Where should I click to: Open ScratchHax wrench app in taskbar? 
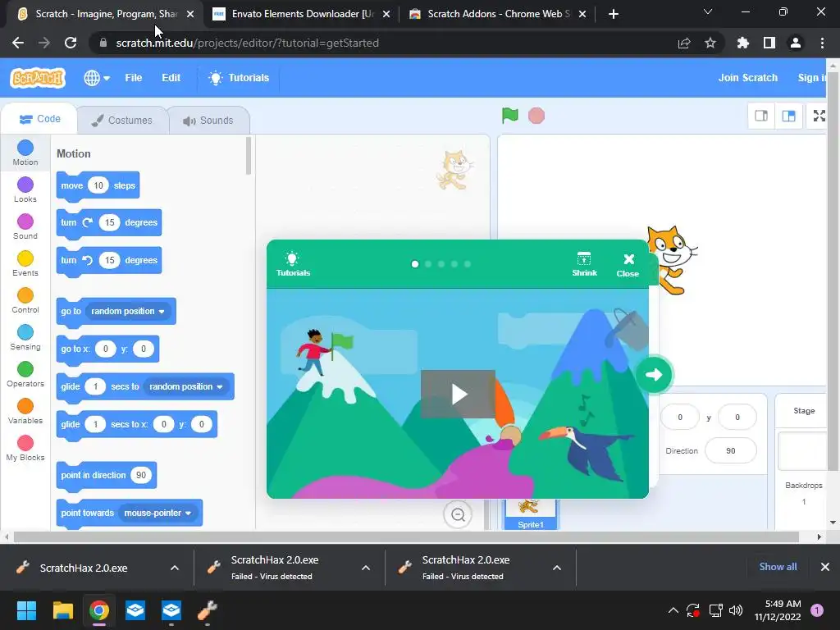pos(208,610)
